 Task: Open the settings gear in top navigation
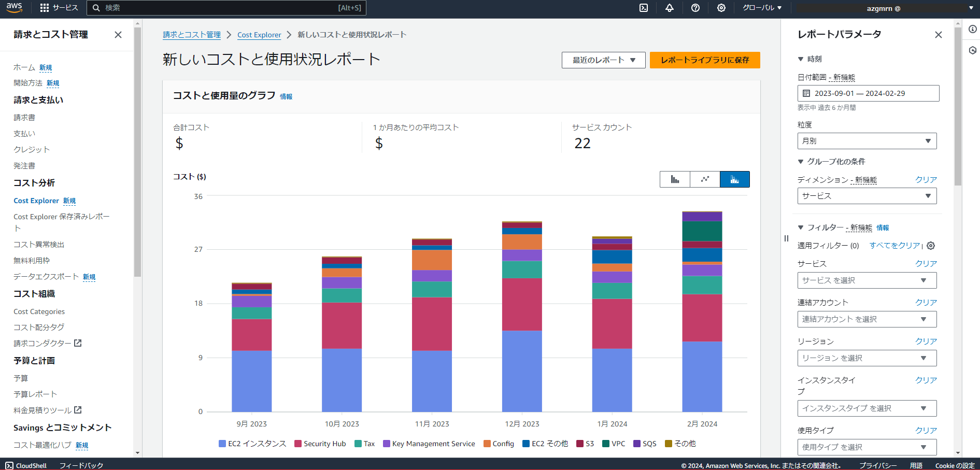pos(721,8)
